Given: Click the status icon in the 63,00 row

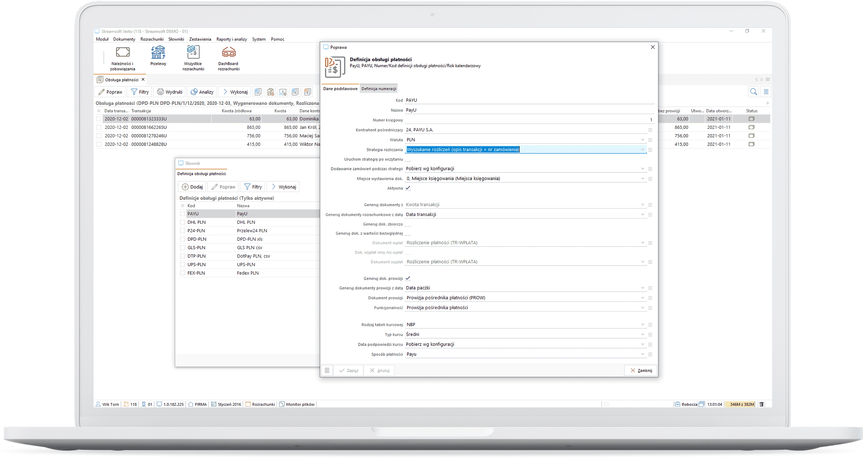Looking at the screenshot, I should coord(751,119).
